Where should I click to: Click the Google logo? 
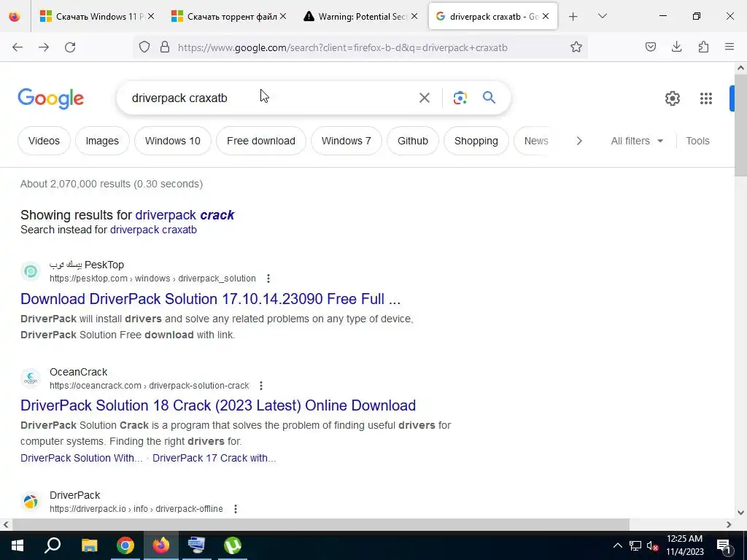(x=51, y=99)
